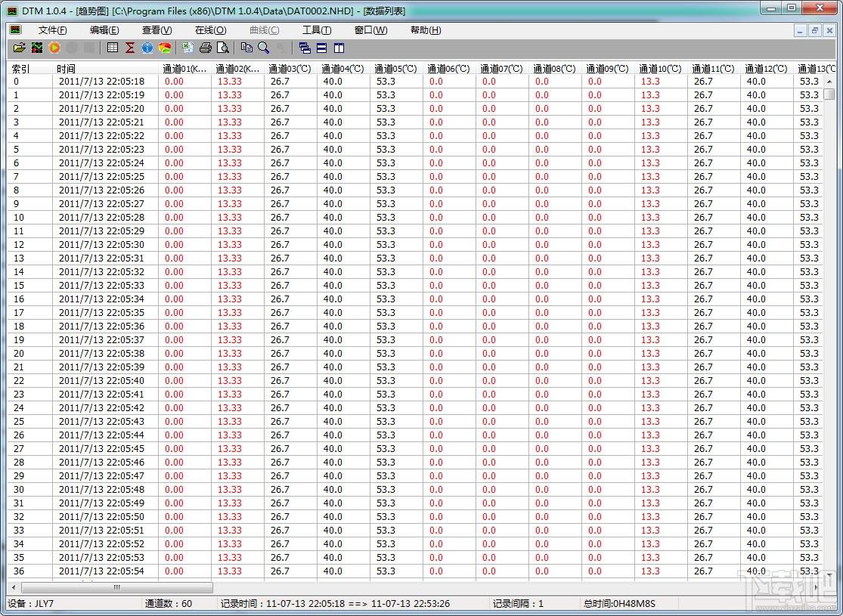Open the data list grid icon
The height and width of the screenshot is (616, 843).
click(x=113, y=48)
